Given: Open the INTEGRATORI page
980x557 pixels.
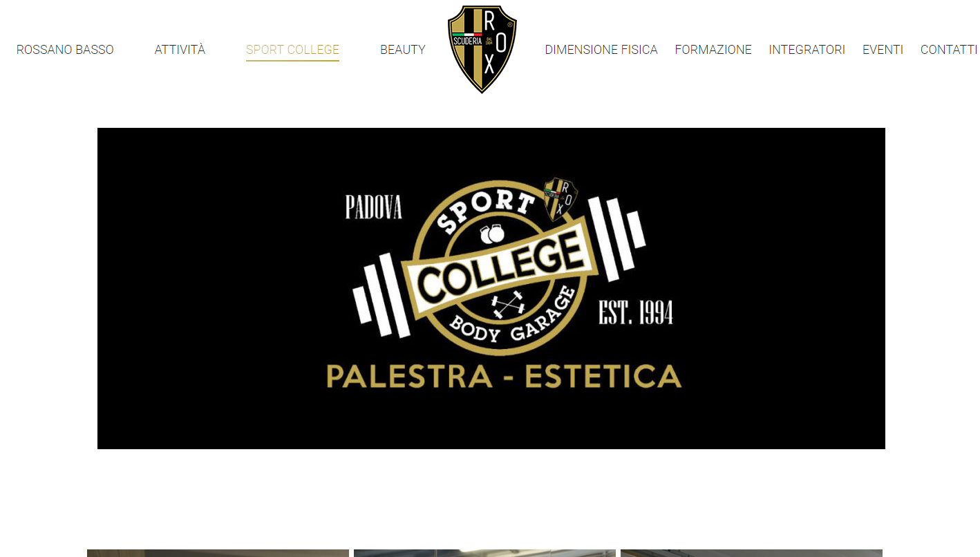Looking at the screenshot, I should point(807,50).
